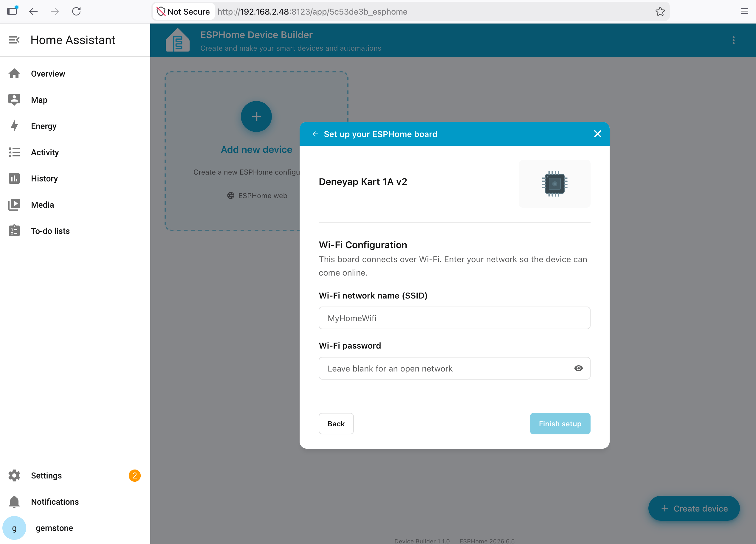Open the History chart icon
Screen dimensions: 756x544
14,178
